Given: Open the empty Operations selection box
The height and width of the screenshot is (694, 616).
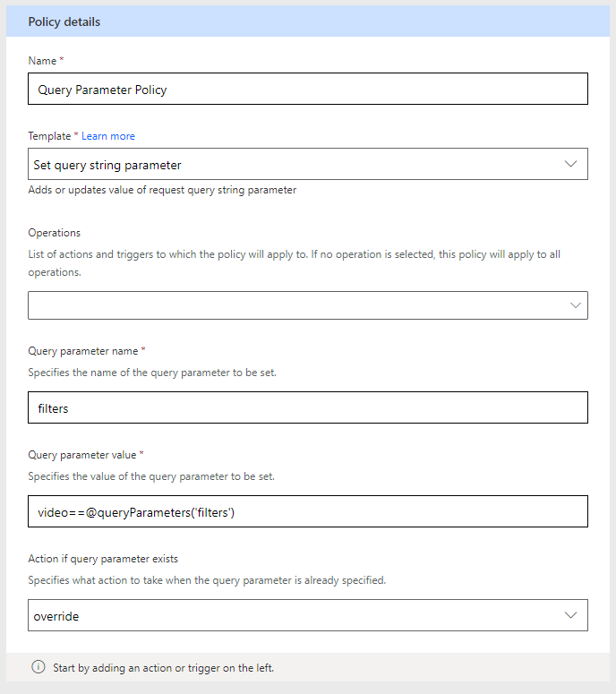Looking at the screenshot, I should [x=308, y=305].
